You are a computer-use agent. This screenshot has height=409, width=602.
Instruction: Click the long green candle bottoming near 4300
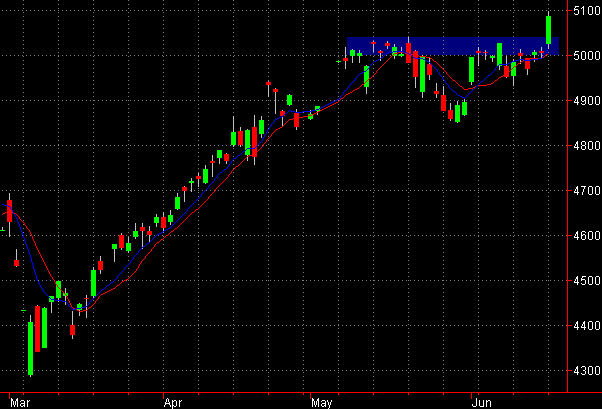pos(31,348)
